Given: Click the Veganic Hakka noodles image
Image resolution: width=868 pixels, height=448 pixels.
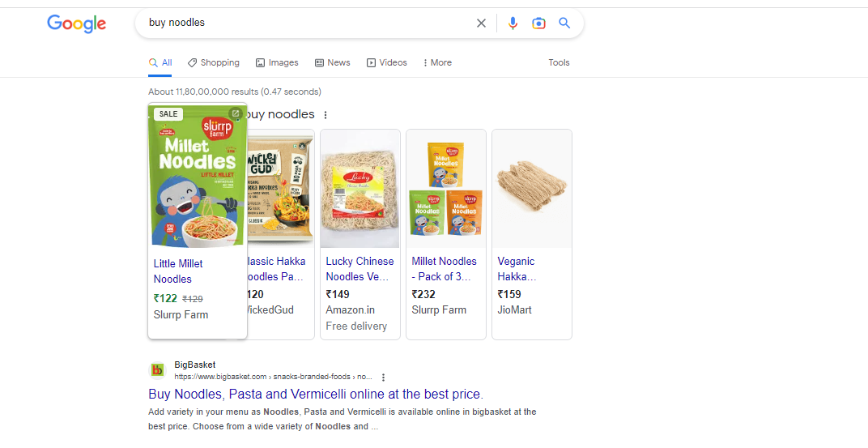Looking at the screenshot, I should click(x=531, y=189).
